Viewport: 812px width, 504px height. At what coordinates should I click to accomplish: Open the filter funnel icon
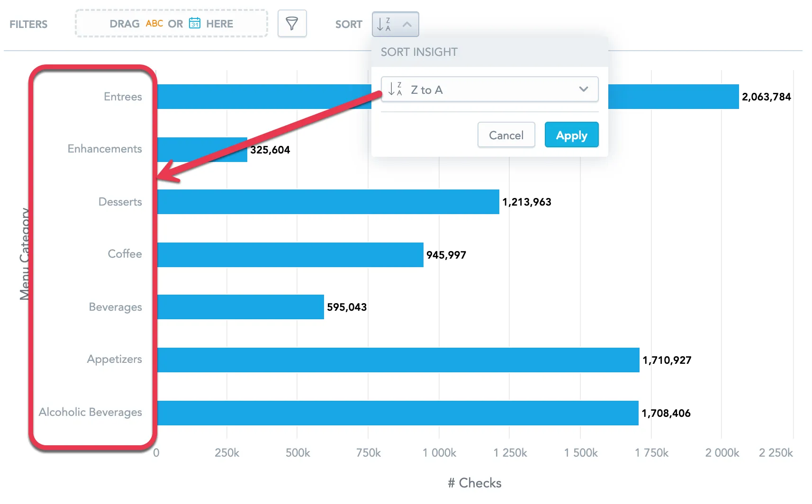tap(292, 23)
